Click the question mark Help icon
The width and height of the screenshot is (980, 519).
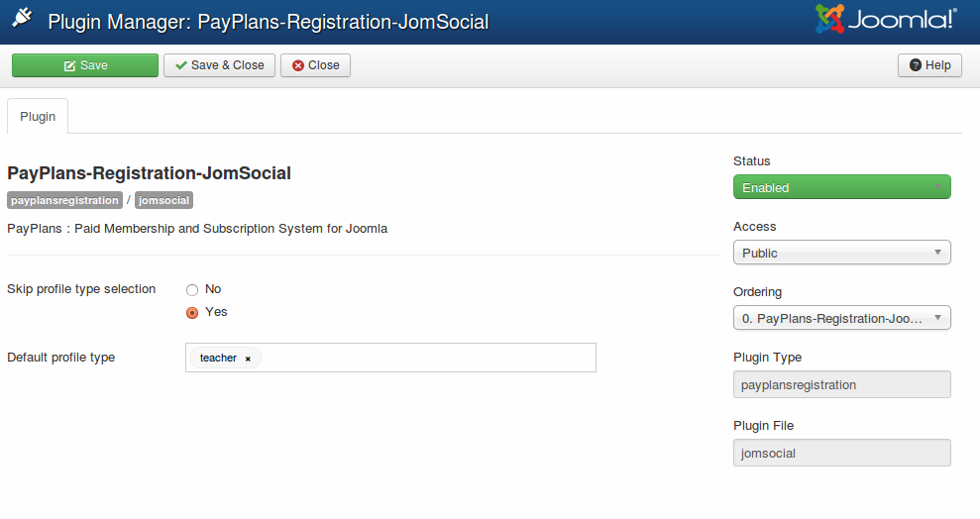915,65
